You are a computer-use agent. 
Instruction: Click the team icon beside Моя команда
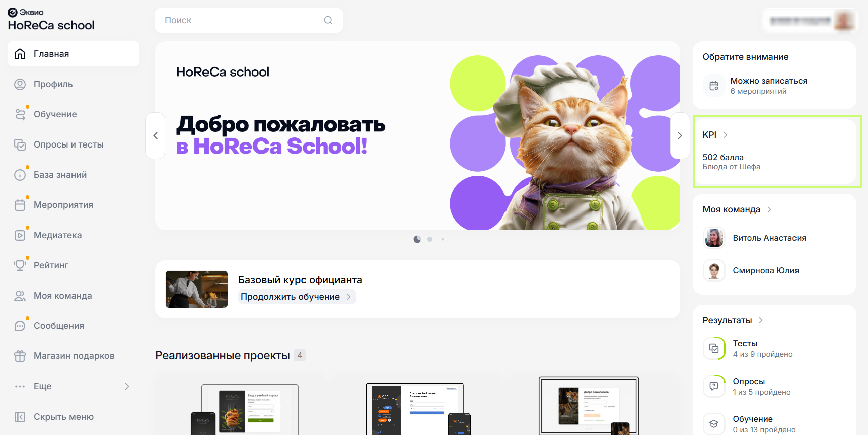coord(20,296)
